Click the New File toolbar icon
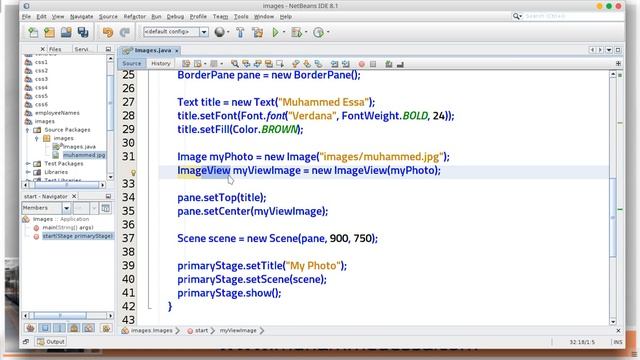Screen dimensions: 640x360 tap(33, 32)
